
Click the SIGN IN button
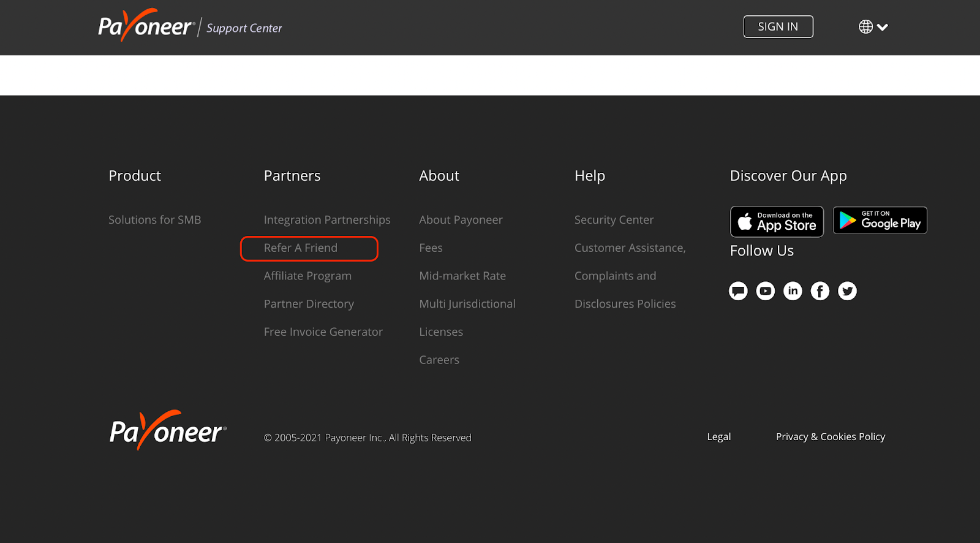(x=778, y=26)
